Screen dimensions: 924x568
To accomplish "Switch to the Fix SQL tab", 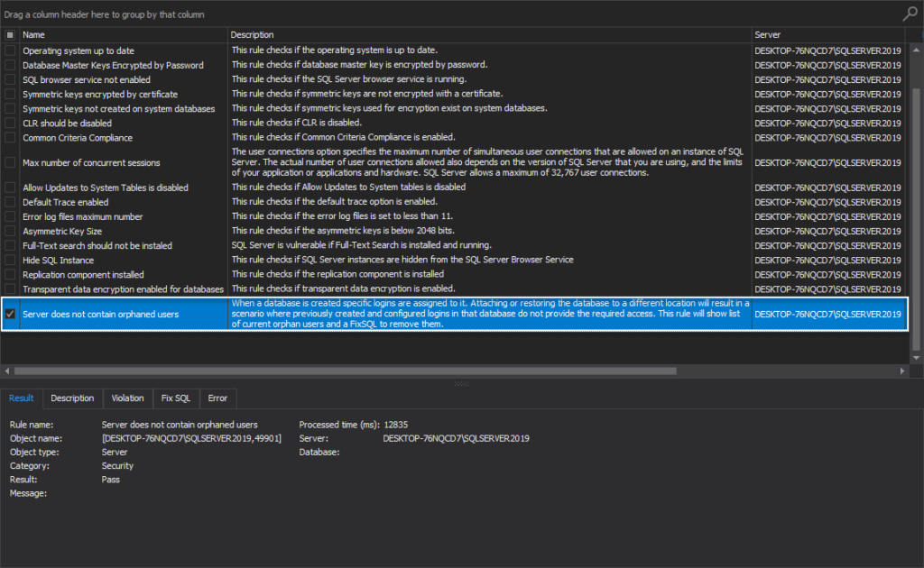I will point(175,398).
